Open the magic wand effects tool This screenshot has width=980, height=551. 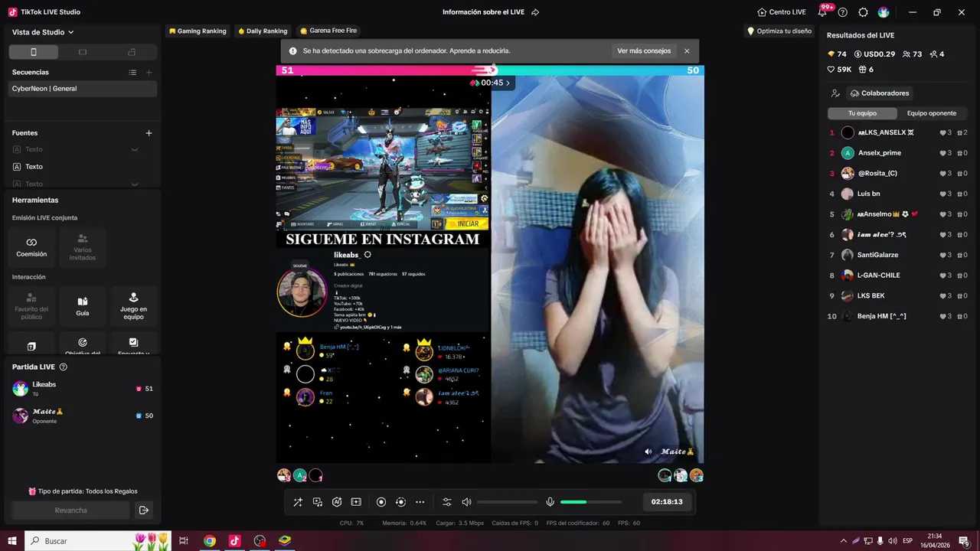pyautogui.click(x=298, y=502)
